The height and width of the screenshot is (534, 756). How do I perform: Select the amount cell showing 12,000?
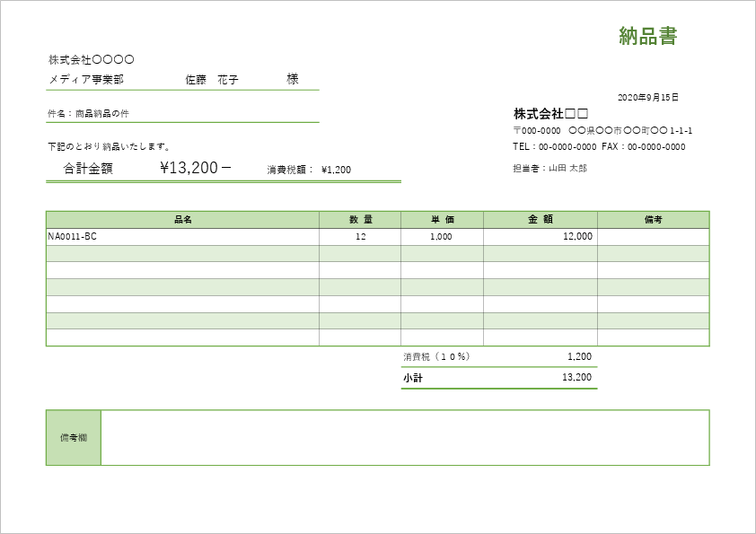[x=576, y=237]
